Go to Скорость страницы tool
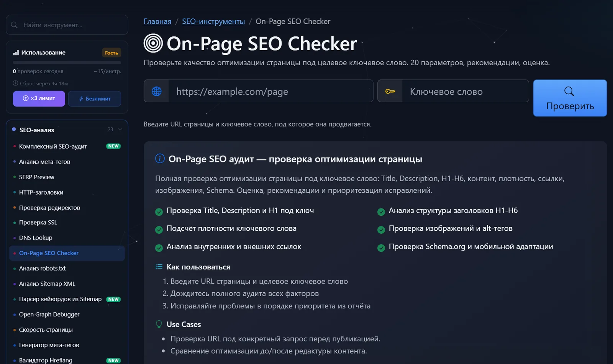This screenshot has width=613, height=364. point(67,330)
